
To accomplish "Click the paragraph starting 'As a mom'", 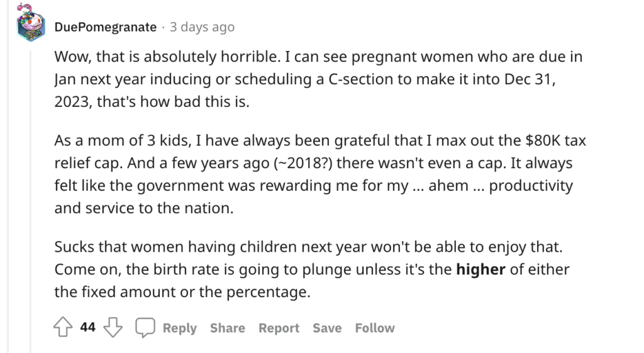I will click(320, 174).
